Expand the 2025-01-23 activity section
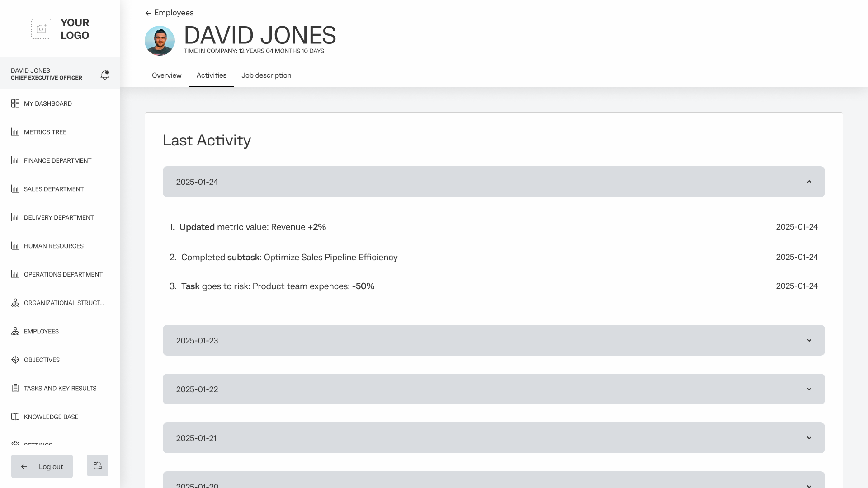Screen dimensions: 868x488 (x=809, y=340)
